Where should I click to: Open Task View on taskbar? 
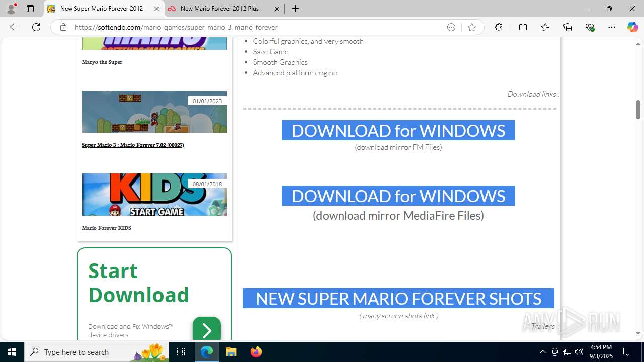(x=181, y=352)
